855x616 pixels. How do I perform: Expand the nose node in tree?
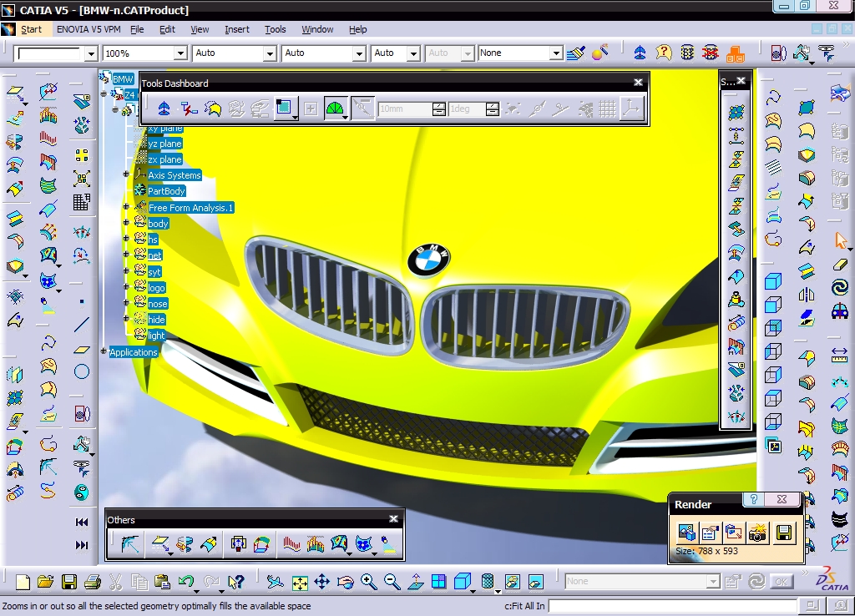[126, 302]
